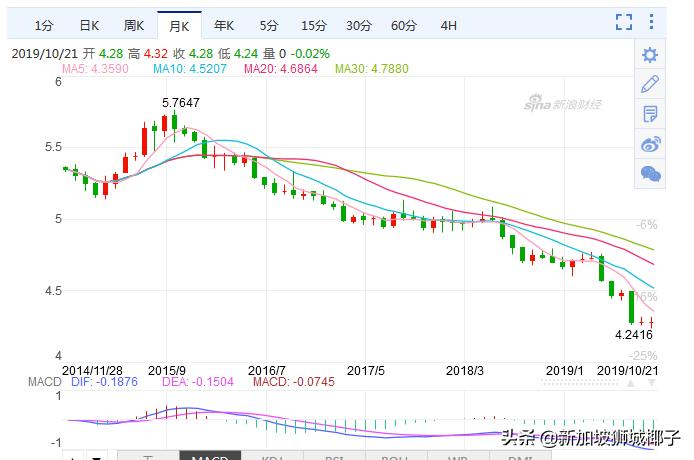Open chart settings gear icon
The height and width of the screenshot is (460, 694).
650,55
